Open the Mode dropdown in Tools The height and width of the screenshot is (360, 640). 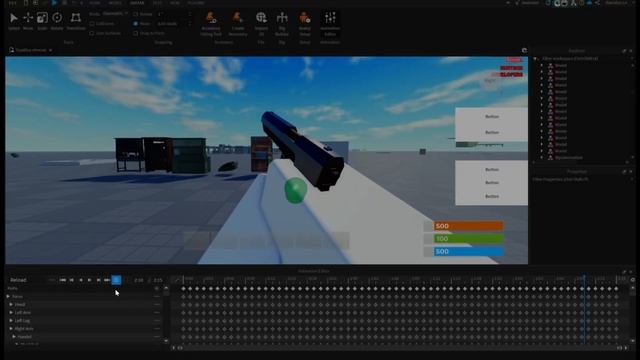pos(115,13)
